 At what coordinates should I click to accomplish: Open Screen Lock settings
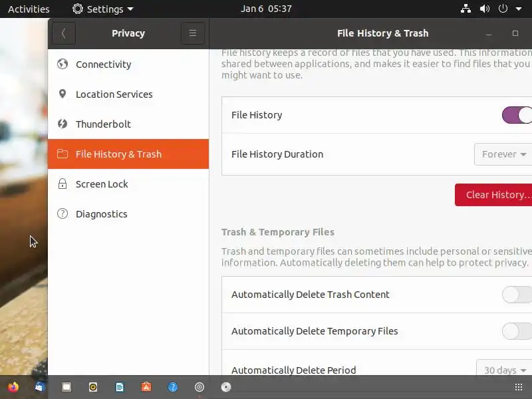128,184
